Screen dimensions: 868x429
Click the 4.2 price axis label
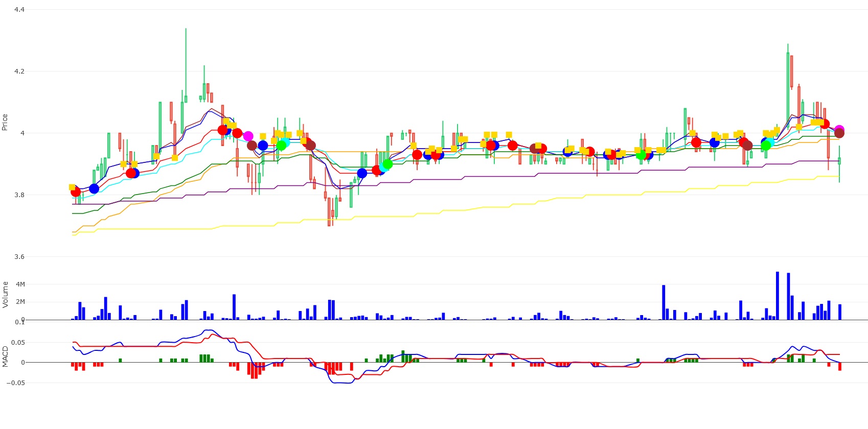click(19, 71)
